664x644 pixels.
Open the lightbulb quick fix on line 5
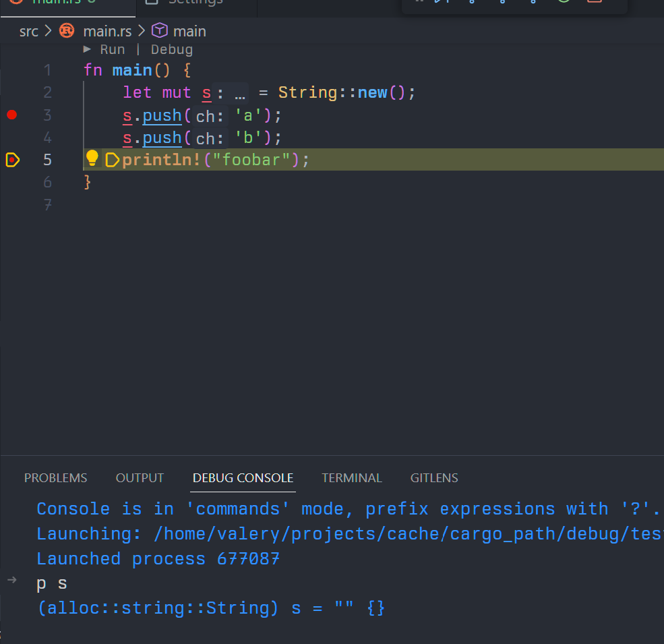click(x=92, y=158)
